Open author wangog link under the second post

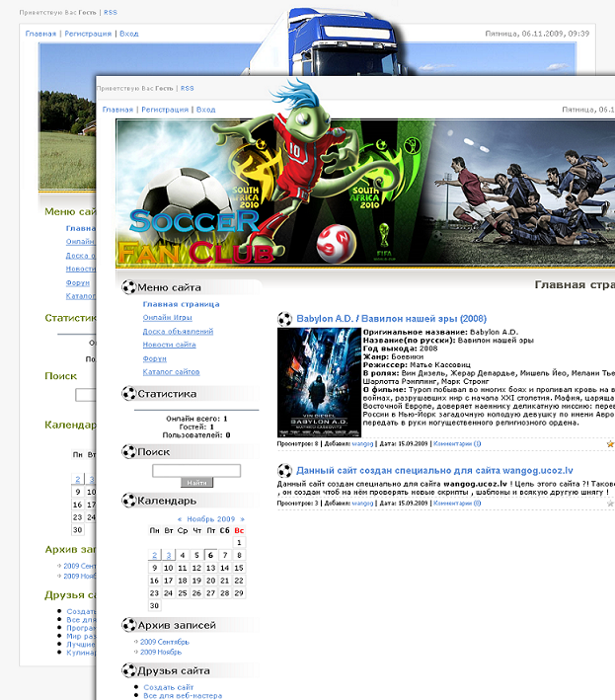[362, 504]
